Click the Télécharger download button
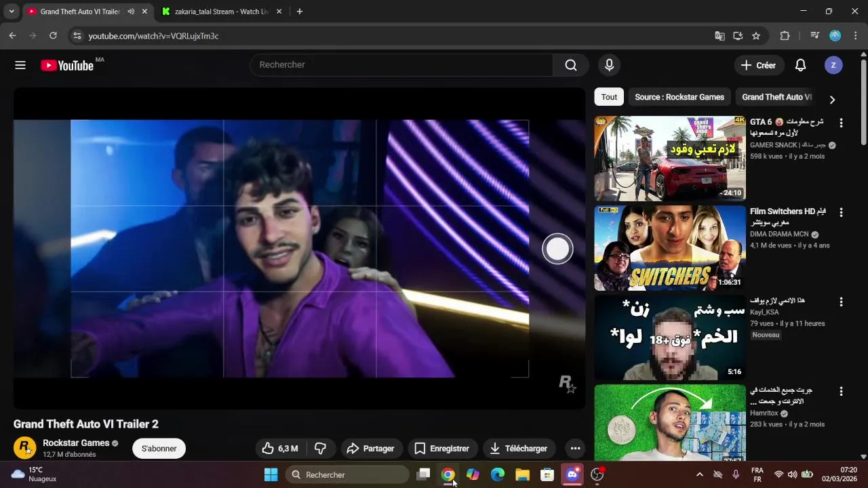 [x=519, y=449]
